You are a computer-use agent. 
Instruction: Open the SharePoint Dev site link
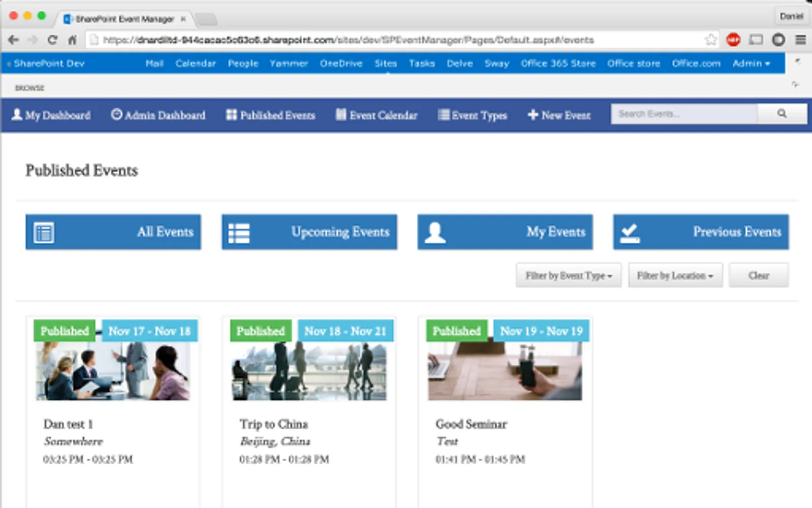(49, 63)
